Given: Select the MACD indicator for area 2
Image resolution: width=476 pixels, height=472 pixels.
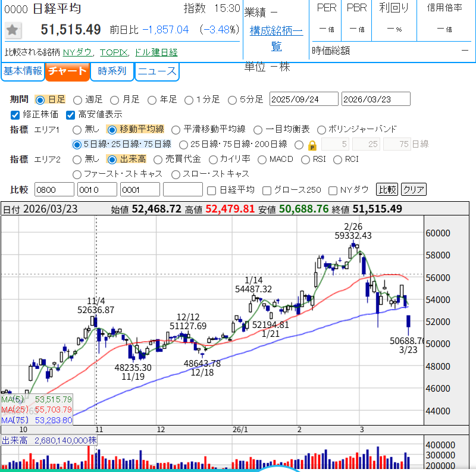Looking at the screenshot, I should [x=262, y=159].
